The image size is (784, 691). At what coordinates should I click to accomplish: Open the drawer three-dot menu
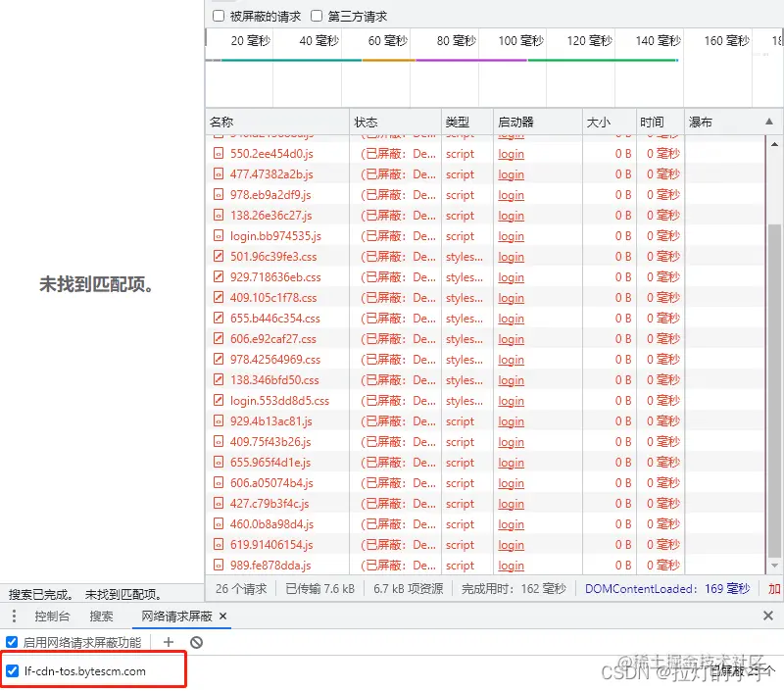point(14,616)
